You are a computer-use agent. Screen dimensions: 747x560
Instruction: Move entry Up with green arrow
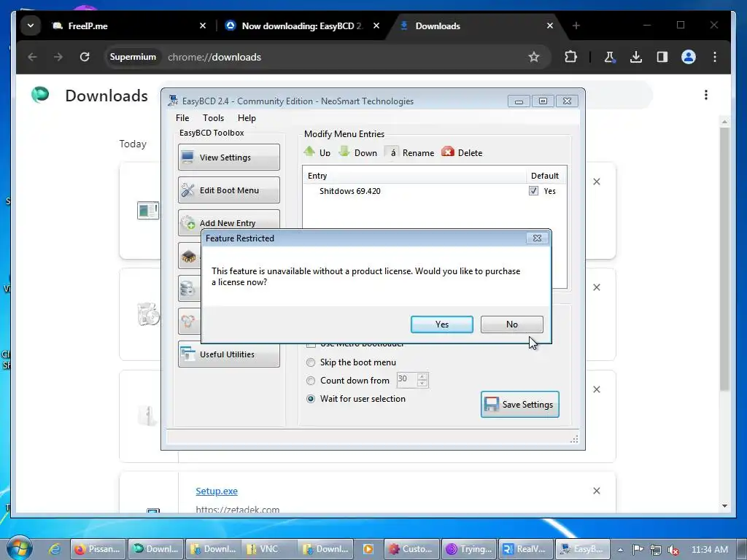click(317, 152)
